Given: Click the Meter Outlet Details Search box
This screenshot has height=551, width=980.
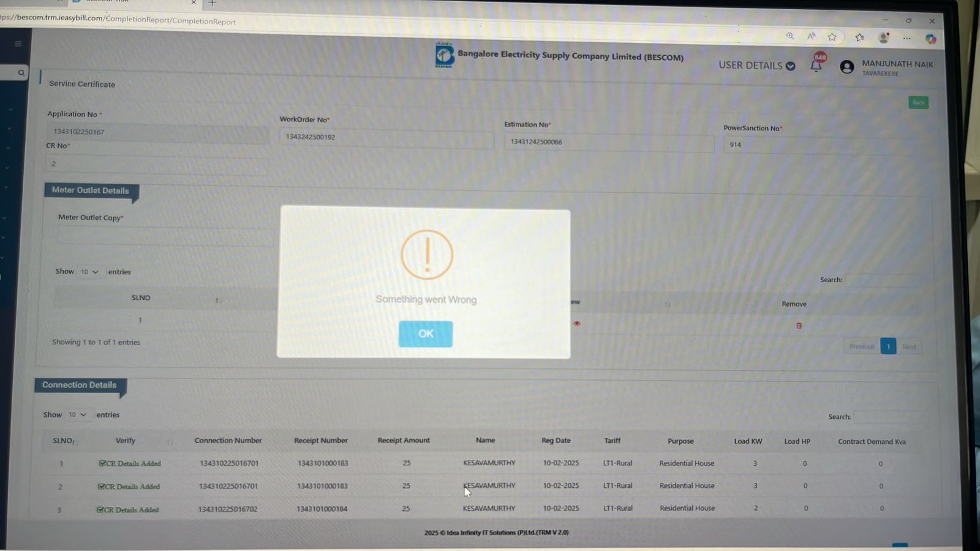Looking at the screenshot, I should point(882,280).
